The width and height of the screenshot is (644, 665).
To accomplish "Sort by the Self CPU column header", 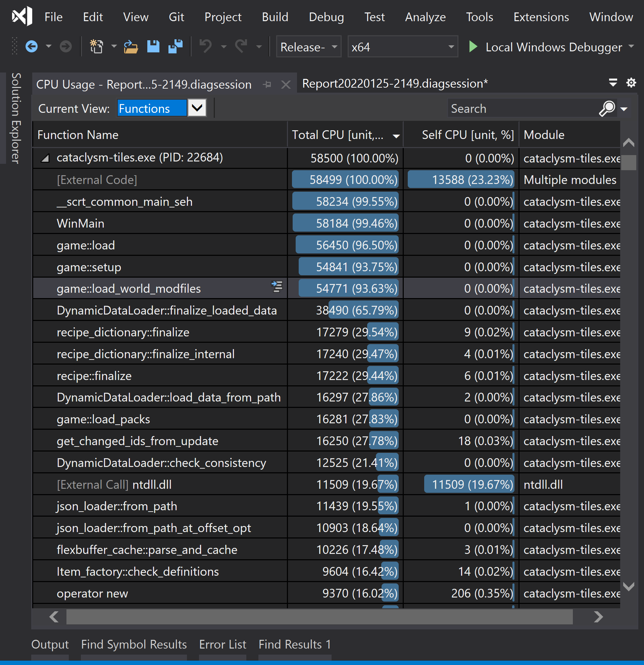I will pyautogui.click(x=461, y=135).
